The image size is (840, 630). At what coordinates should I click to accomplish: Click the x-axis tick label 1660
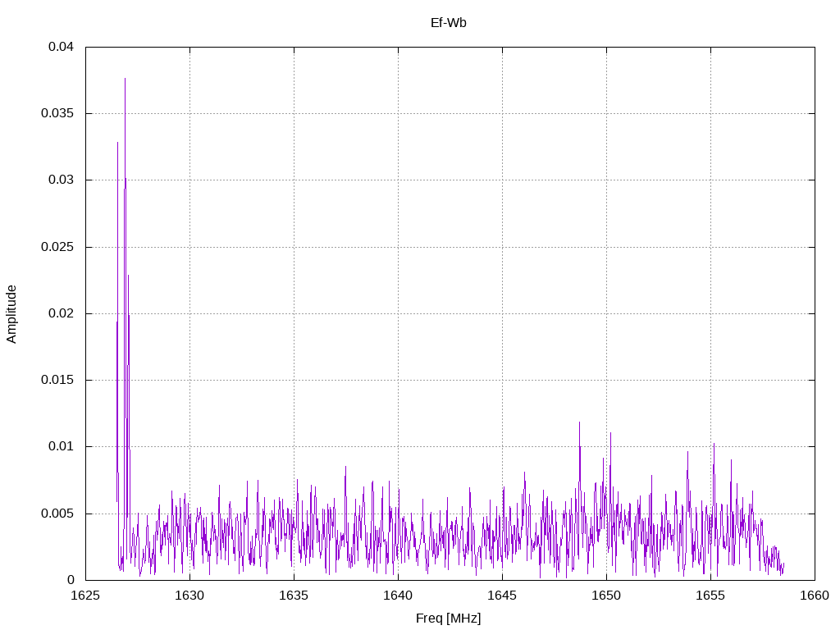coord(815,596)
